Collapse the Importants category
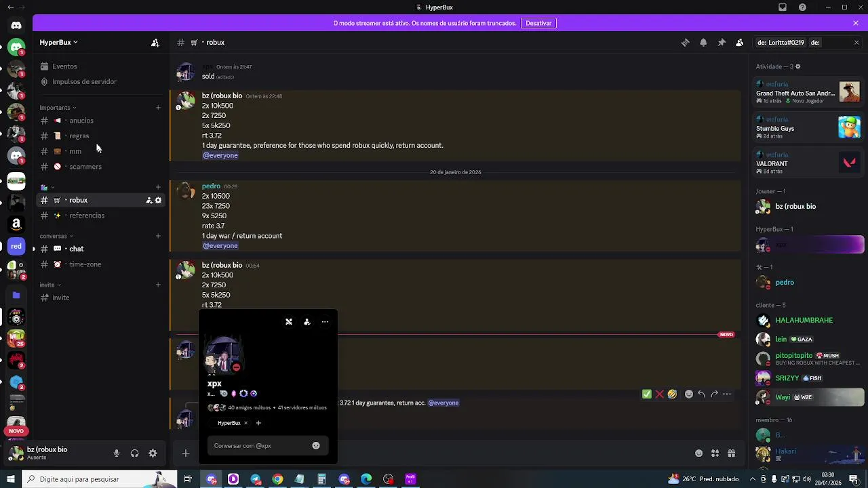 [58, 108]
